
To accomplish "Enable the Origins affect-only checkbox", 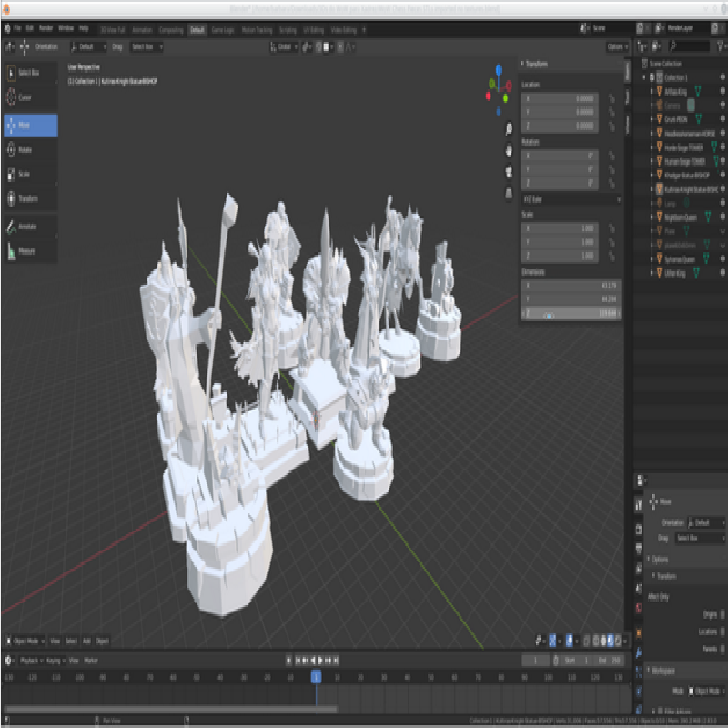I will coord(723,614).
